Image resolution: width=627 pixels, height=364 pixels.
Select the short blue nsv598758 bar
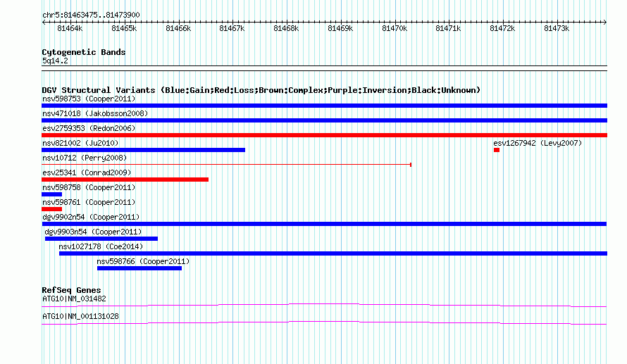point(51,194)
